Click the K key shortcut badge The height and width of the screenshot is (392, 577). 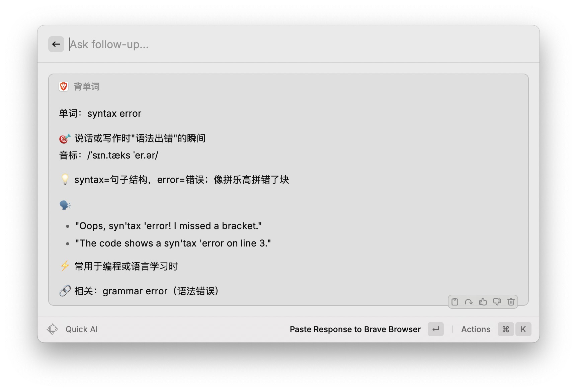(523, 329)
